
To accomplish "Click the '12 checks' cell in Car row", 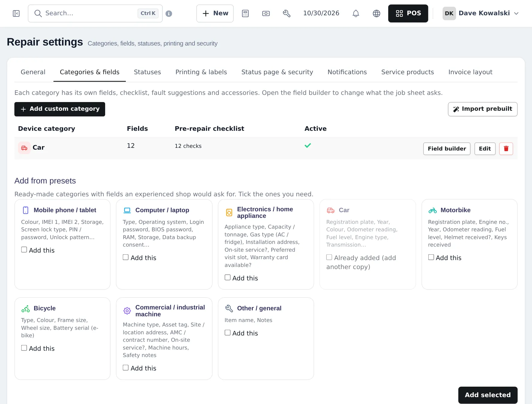I will click(188, 146).
